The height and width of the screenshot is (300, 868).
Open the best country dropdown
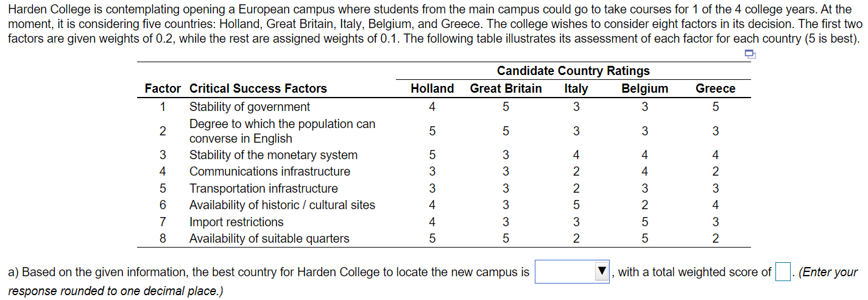click(x=573, y=272)
